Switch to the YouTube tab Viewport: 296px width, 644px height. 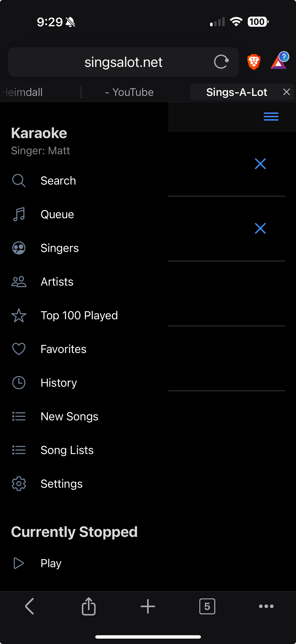(x=129, y=92)
